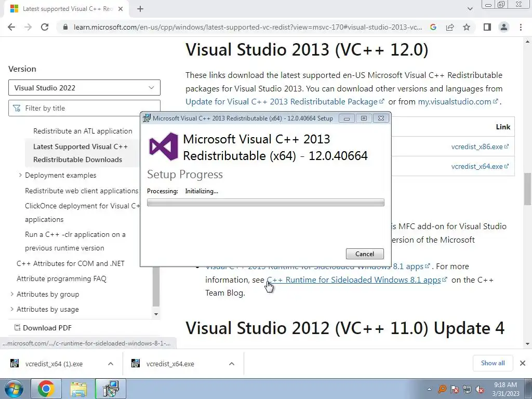Screen dimensions: 532x399
Task: Open vcredist_x64 (1).exe download item
Action: coord(54,364)
